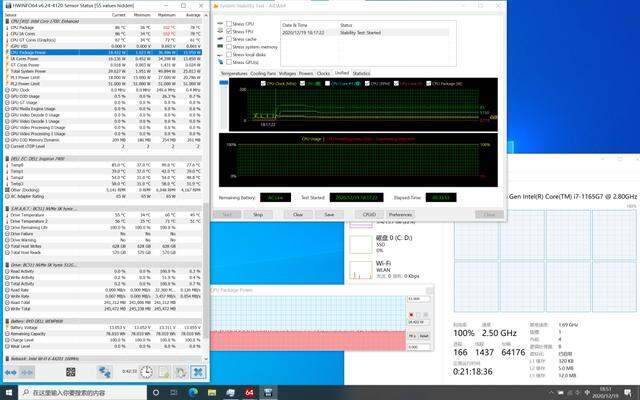Switch to AIDA64 red 64 taskbar icon

tap(249, 393)
